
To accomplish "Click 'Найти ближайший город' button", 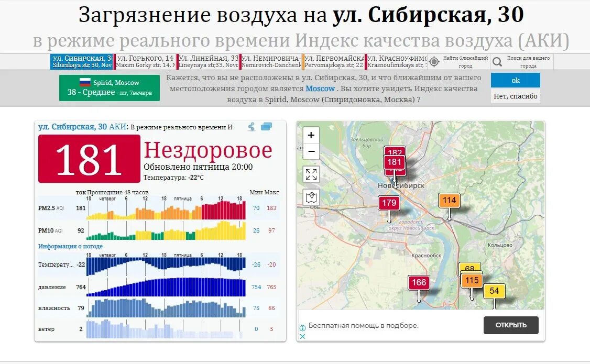I will pyautogui.click(x=458, y=62).
